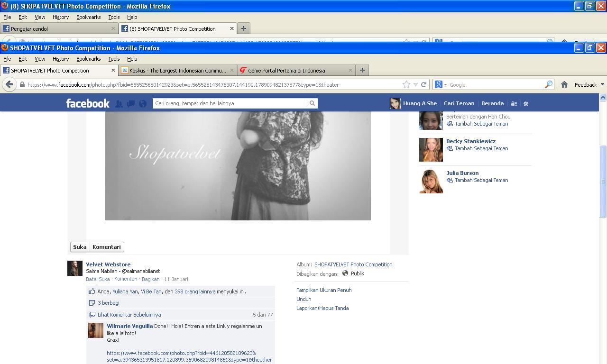Click the Google search input box
607x364 pixels.
[x=496, y=85]
